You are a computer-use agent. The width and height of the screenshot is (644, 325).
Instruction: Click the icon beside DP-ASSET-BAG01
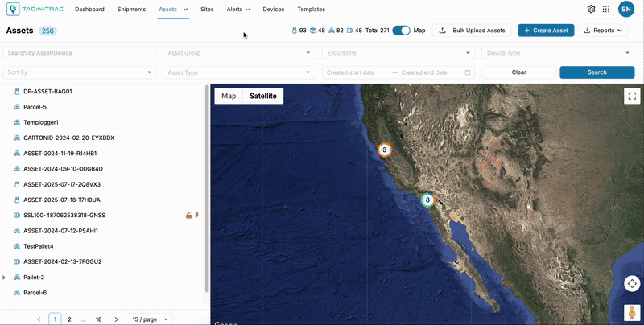[17, 92]
